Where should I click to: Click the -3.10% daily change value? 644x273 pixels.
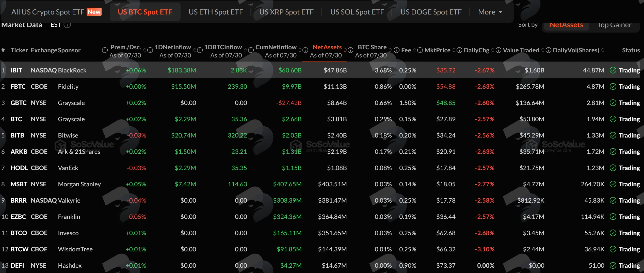pos(485,249)
